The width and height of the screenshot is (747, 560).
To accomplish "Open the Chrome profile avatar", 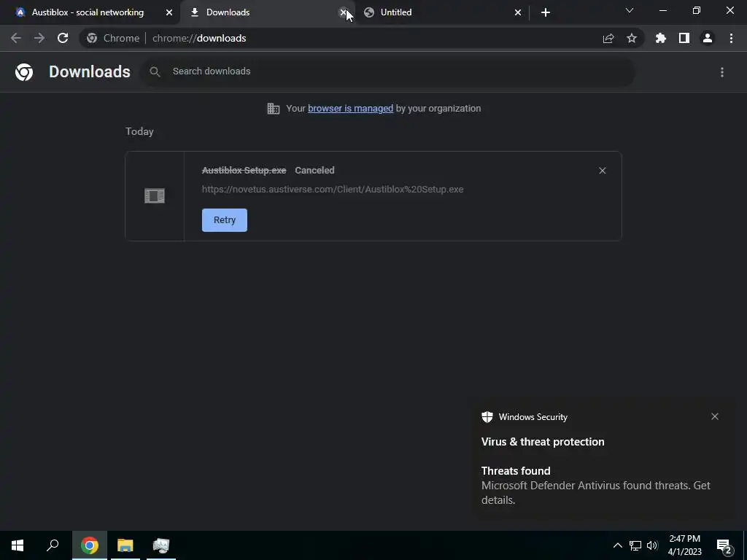I will 708,38.
